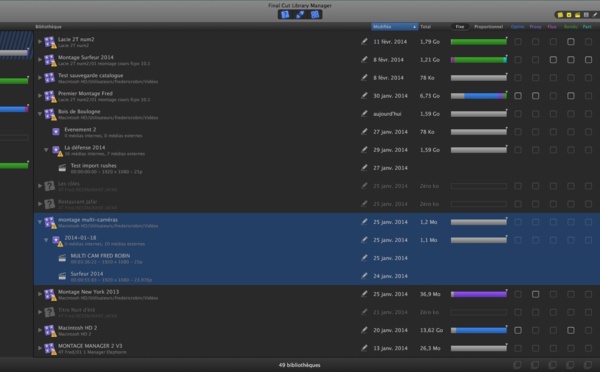Expand the Premier Montage Fred library
The image size is (600, 372).
click(x=40, y=95)
